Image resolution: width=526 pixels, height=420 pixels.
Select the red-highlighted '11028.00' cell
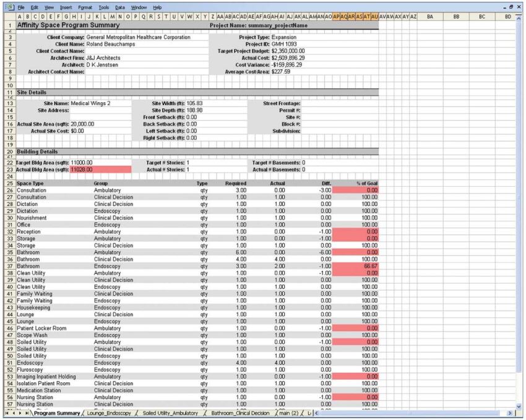tap(101, 169)
